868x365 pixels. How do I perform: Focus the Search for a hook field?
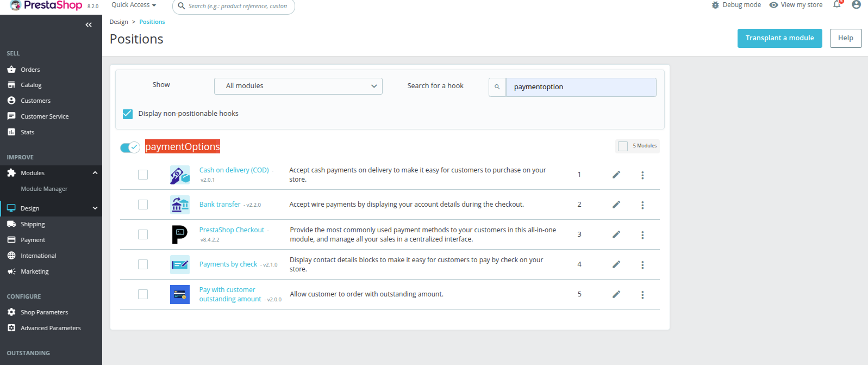coord(581,87)
